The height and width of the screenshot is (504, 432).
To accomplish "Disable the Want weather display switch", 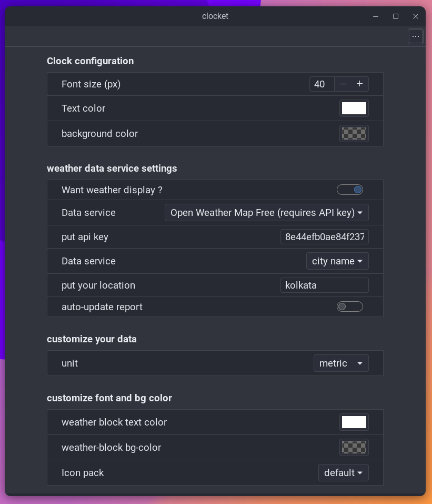I will click(x=350, y=190).
